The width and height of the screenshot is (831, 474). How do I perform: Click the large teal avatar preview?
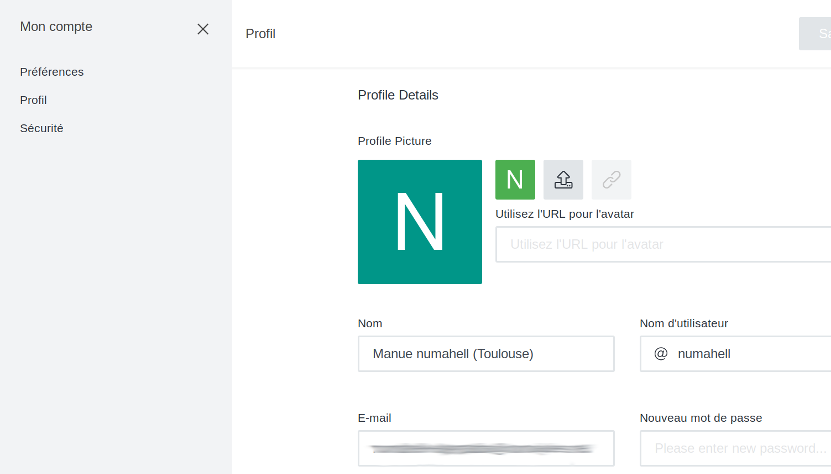pos(420,222)
